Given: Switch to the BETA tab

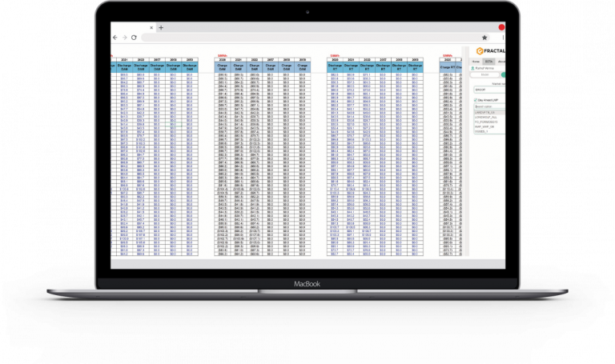Looking at the screenshot, I should (488, 61).
